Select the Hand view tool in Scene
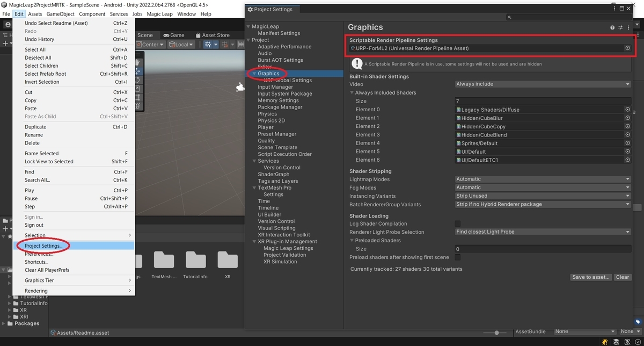The height and width of the screenshot is (346, 644). [138, 62]
